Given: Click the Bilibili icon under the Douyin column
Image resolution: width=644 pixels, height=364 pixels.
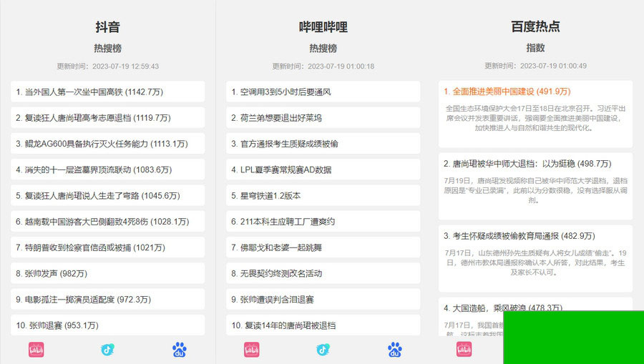Looking at the screenshot, I should (x=36, y=350).
